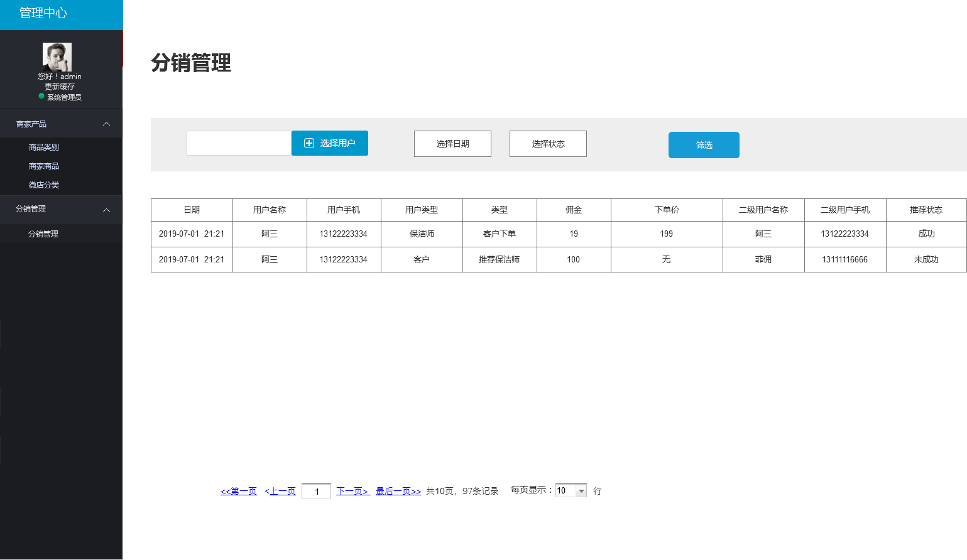Click the 选择日期 button

click(452, 144)
